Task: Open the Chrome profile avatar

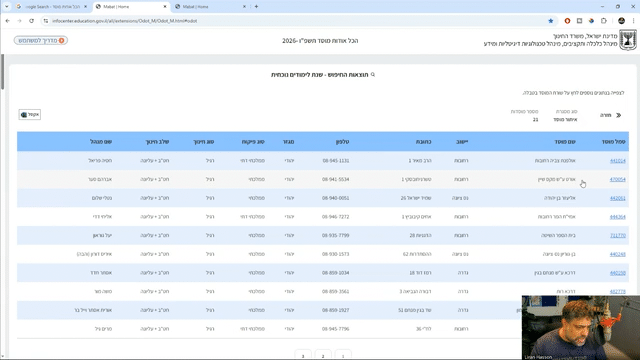Action: 621,21
